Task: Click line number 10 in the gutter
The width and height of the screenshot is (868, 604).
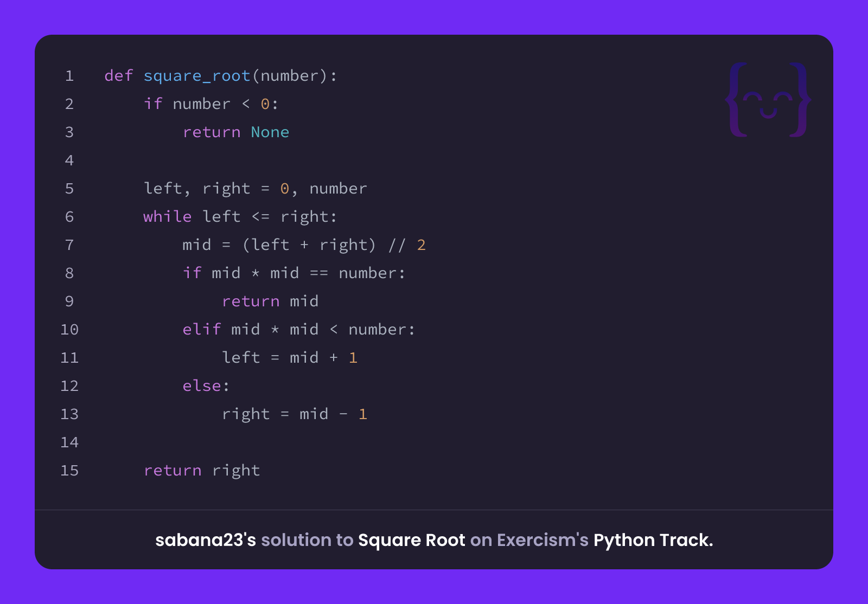Action: click(69, 330)
